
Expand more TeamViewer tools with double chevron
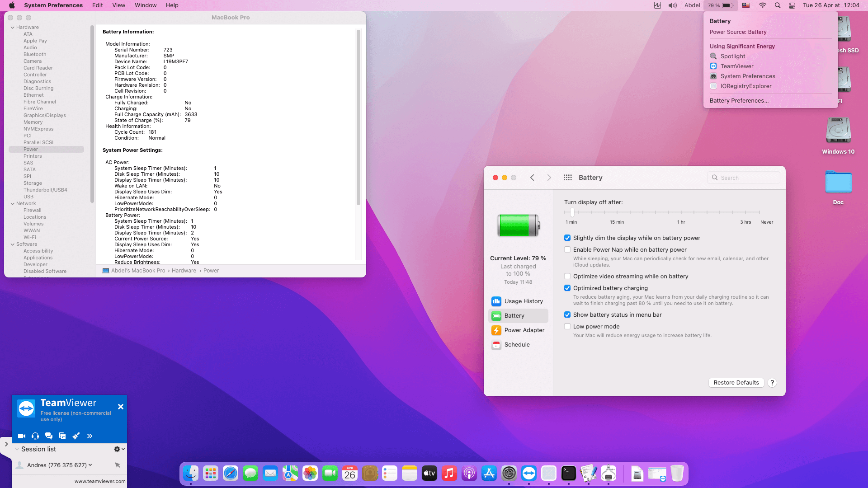click(x=90, y=436)
